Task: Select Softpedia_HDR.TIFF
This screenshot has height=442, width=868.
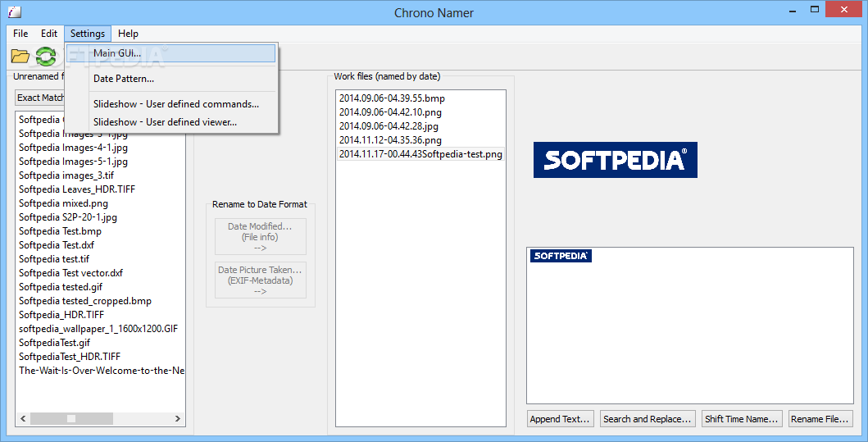Action: [x=61, y=315]
